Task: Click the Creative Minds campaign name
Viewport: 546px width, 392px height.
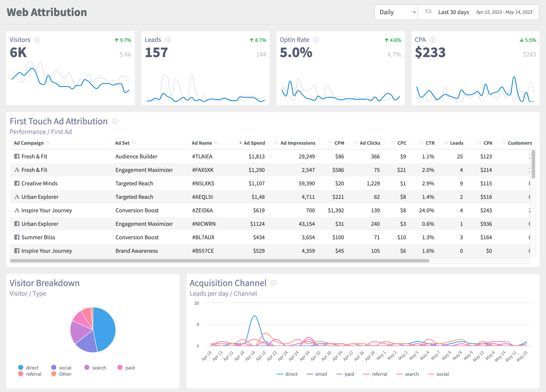Action: [x=39, y=183]
